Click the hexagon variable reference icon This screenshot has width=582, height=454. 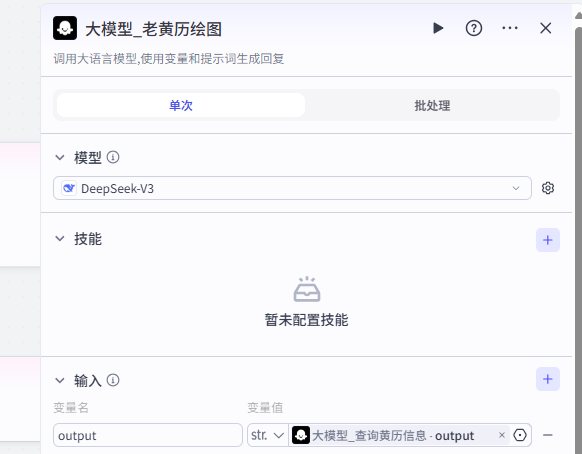point(520,435)
